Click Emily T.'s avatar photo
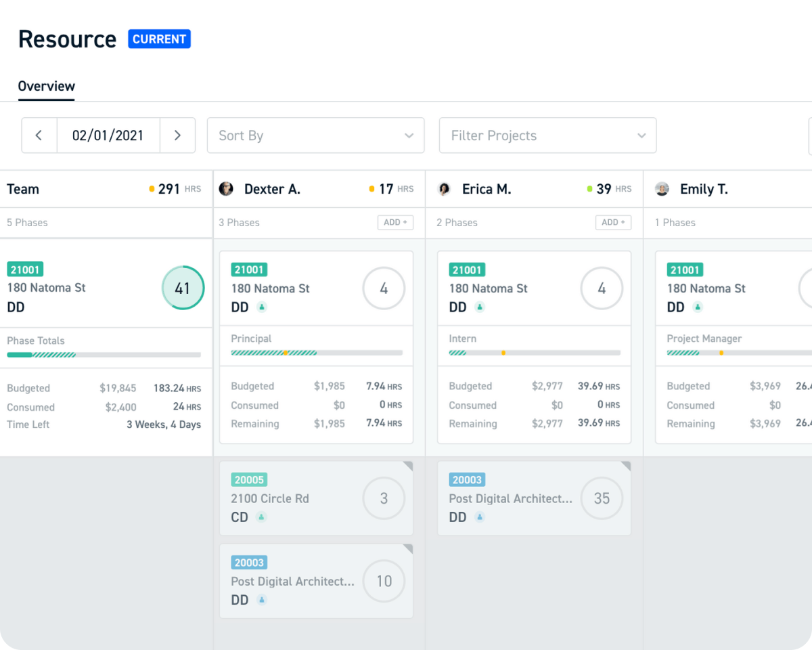Screen dimensions: 812x650 coord(662,189)
